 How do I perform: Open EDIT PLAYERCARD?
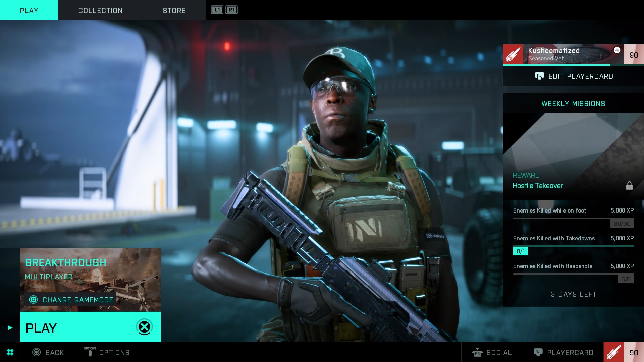(x=573, y=76)
